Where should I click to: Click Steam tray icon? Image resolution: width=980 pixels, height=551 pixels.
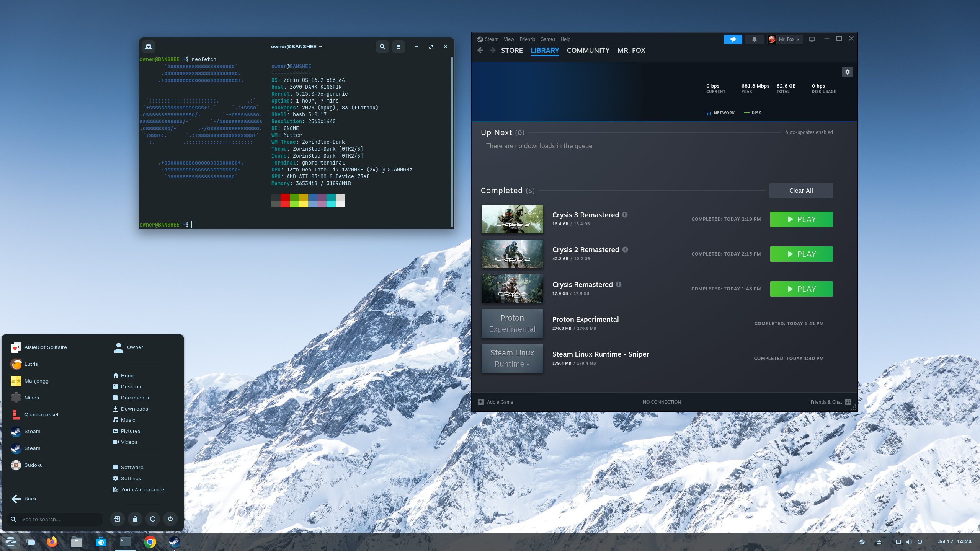pyautogui.click(x=862, y=542)
